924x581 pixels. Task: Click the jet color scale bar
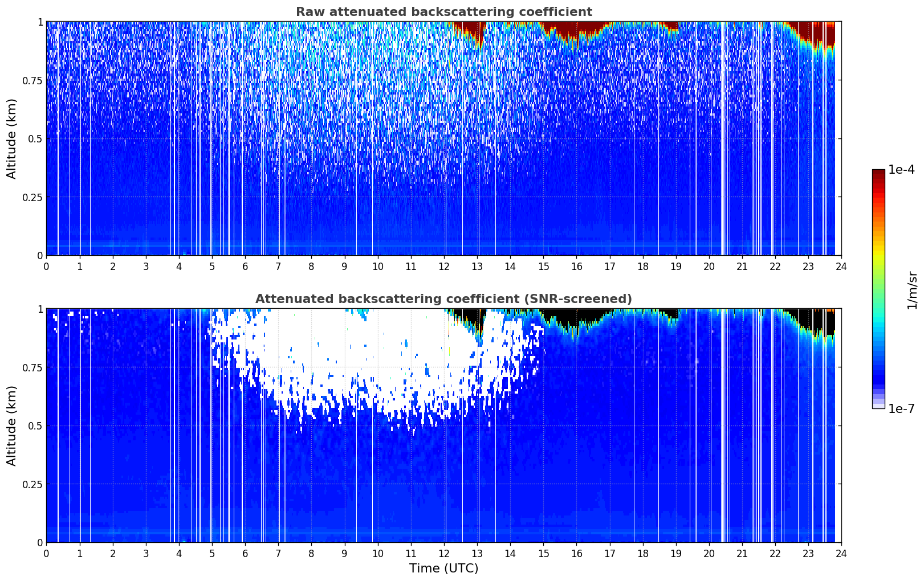878,289
